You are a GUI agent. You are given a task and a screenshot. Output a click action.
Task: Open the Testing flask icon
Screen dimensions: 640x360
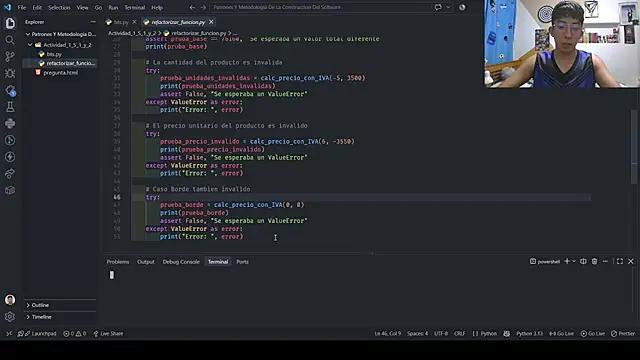[x=10, y=107]
